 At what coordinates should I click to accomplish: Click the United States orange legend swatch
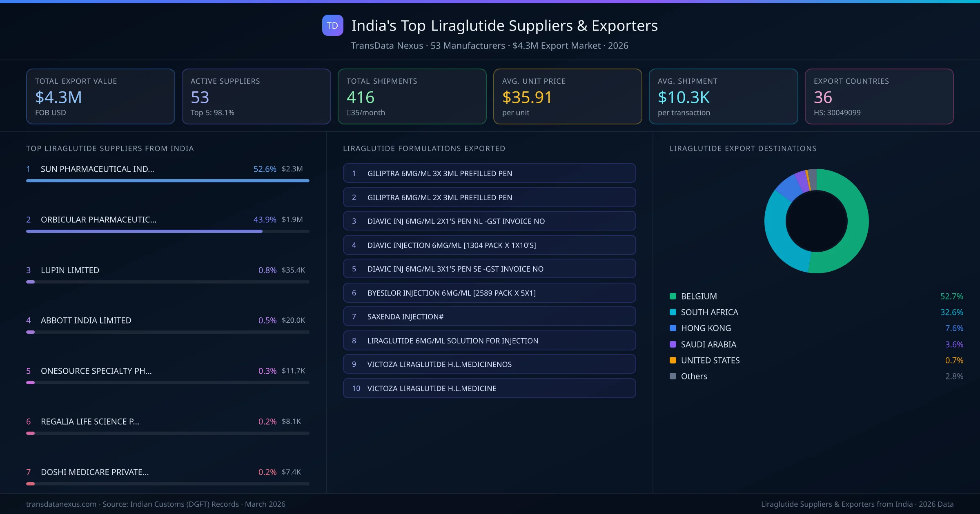673,360
